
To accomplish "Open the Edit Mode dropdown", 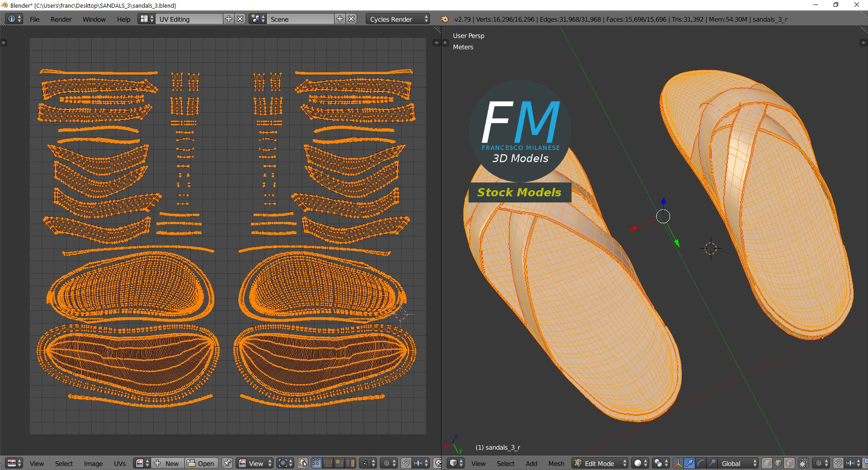I will point(600,463).
